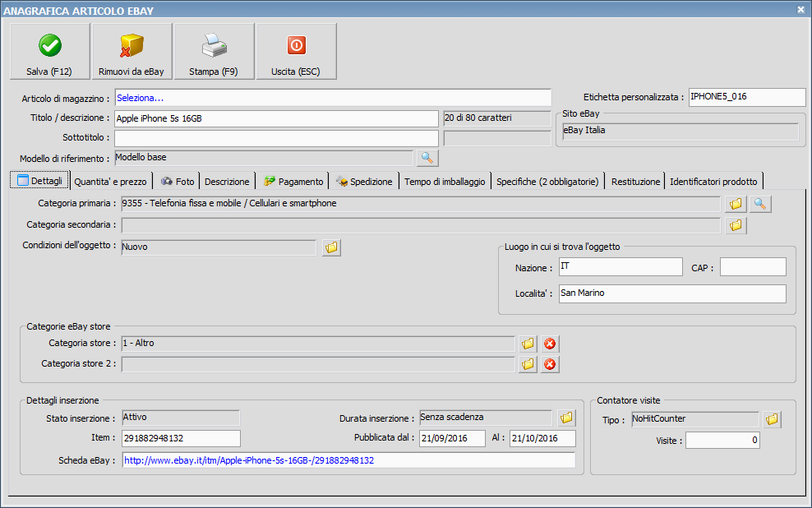Click the Senza scadenza duration value
The height and width of the screenshot is (508, 812).
click(486, 418)
